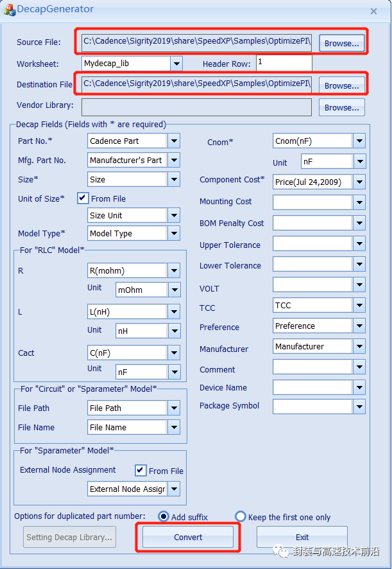
Task: Open the Part No. Cadence Part dropdown
Action: point(174,141)
